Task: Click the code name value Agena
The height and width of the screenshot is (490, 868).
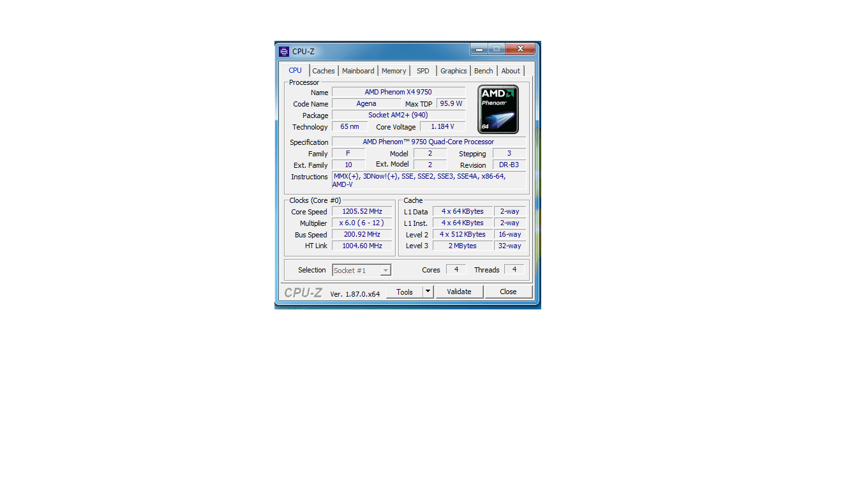Action: click(366, 103)
